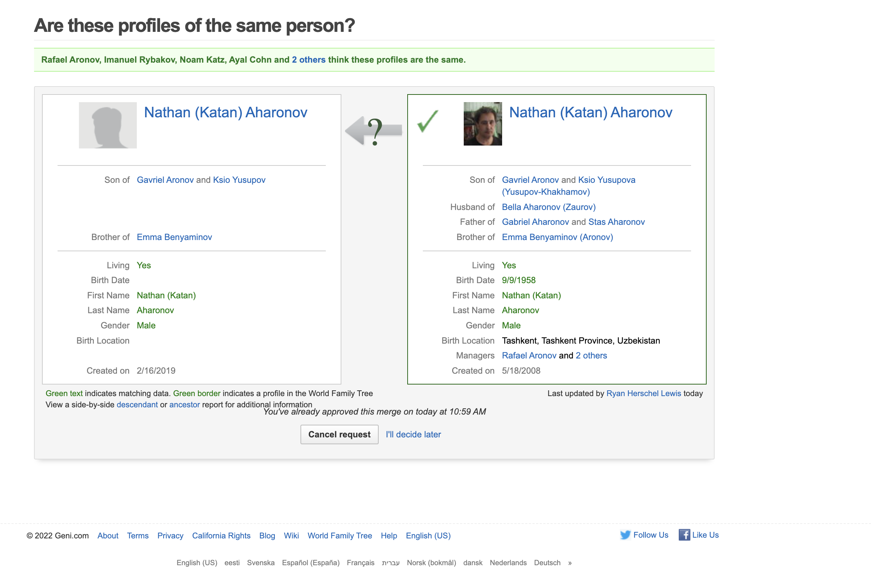Click the gray silhouette profile placeholder

click(x=108, y=125)
